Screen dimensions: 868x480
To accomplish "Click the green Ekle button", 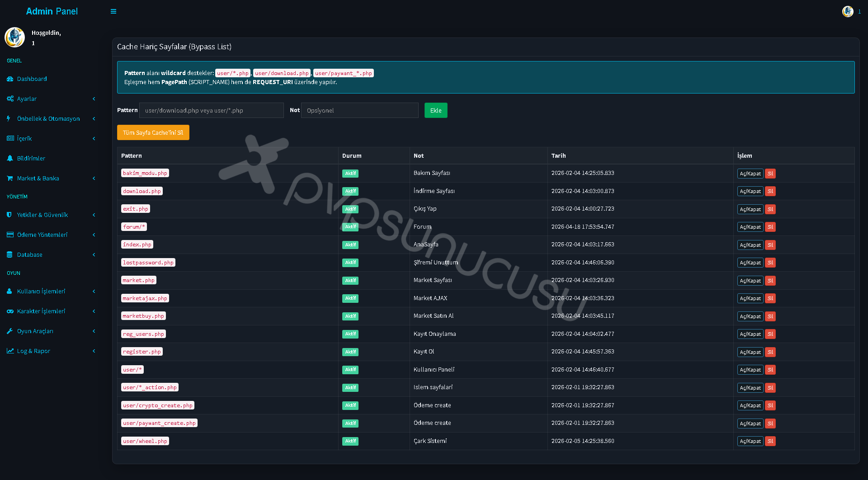I will [x=436, y=110].
